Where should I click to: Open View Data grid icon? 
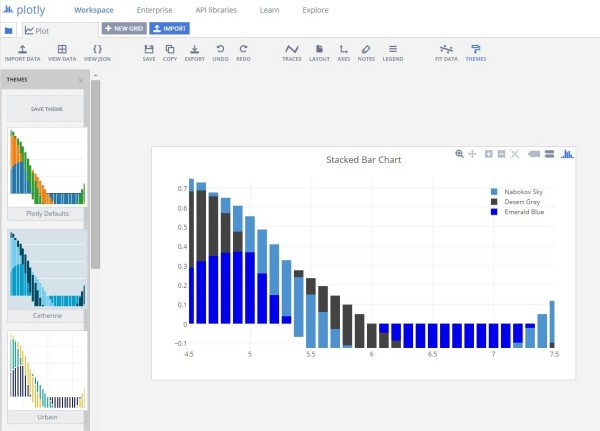click(x=62, y=53)
